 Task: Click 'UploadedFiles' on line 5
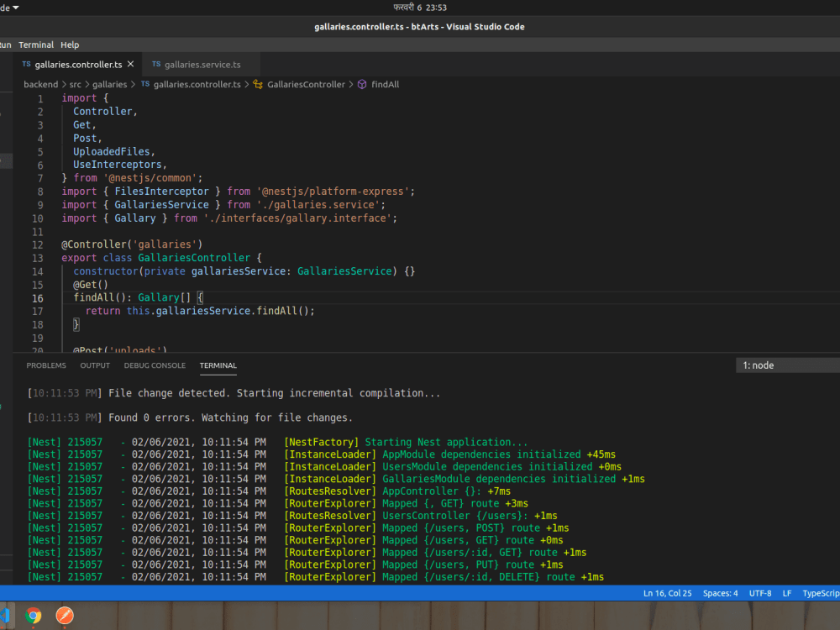112,151
